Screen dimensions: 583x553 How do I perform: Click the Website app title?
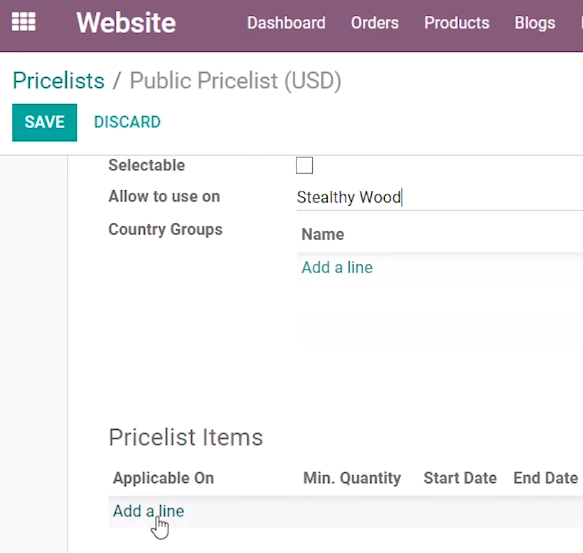126,23
